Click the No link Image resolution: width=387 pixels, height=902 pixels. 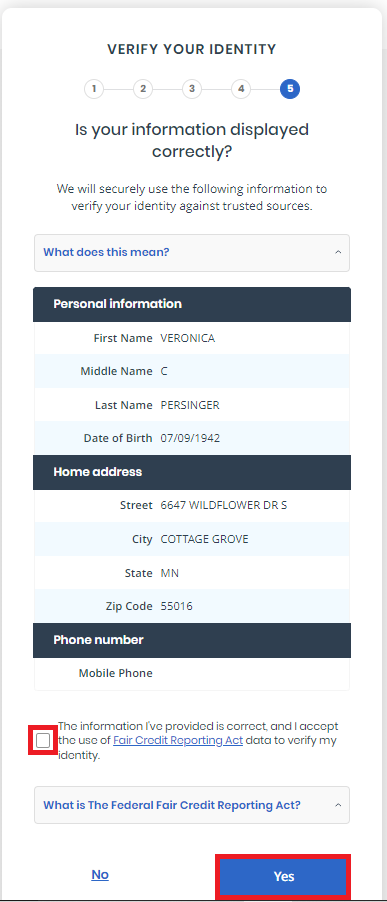(x=100, y=875)
